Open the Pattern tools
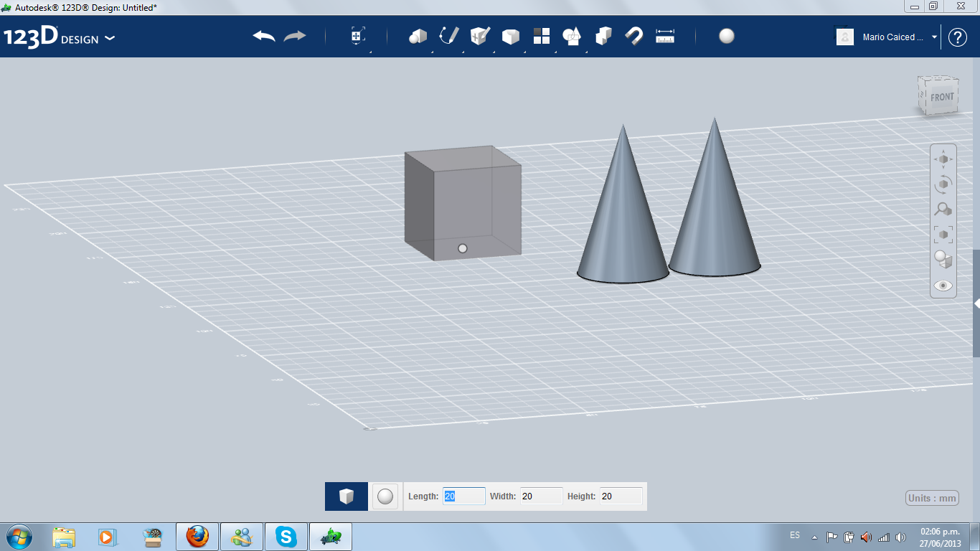 point(541,36)
